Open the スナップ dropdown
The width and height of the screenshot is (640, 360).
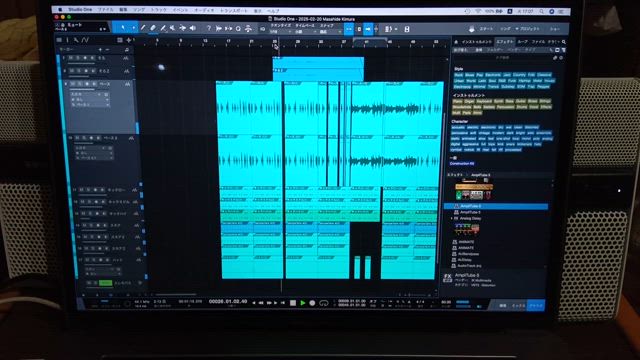click(x=330, y=31)
